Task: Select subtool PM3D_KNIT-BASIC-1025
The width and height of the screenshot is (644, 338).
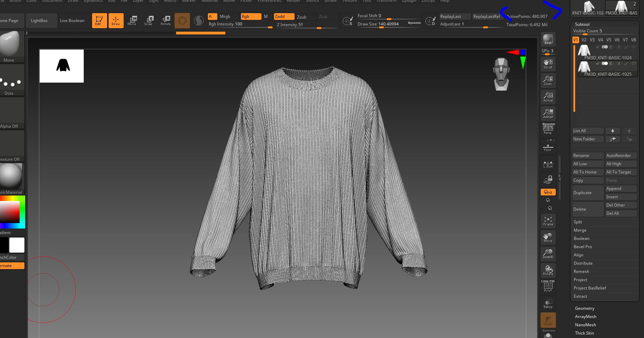Action: coord(607,69)
